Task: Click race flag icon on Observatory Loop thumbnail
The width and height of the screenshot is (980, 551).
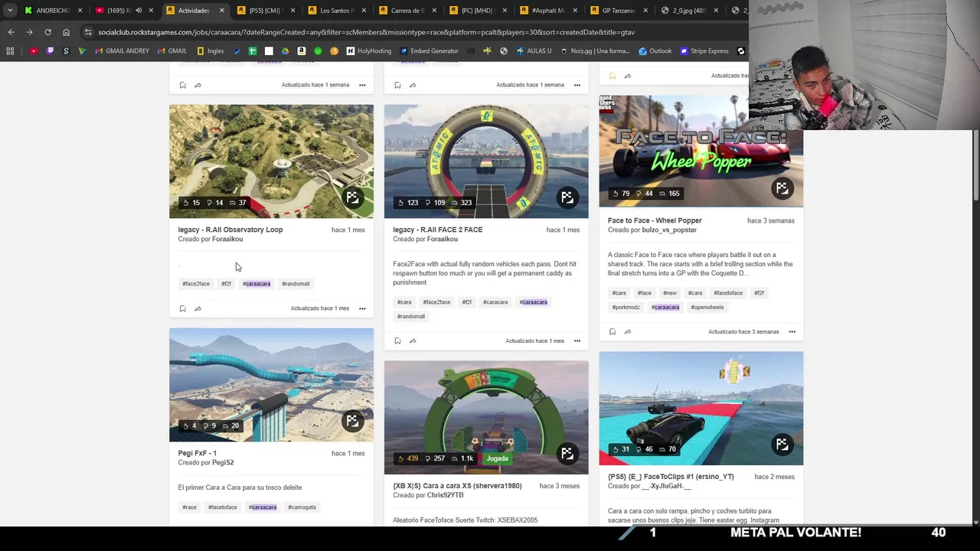Action: (352, 197)
